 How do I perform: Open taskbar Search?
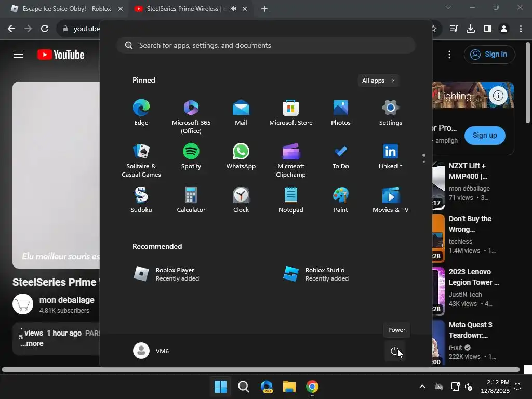(x=243, y=387)
